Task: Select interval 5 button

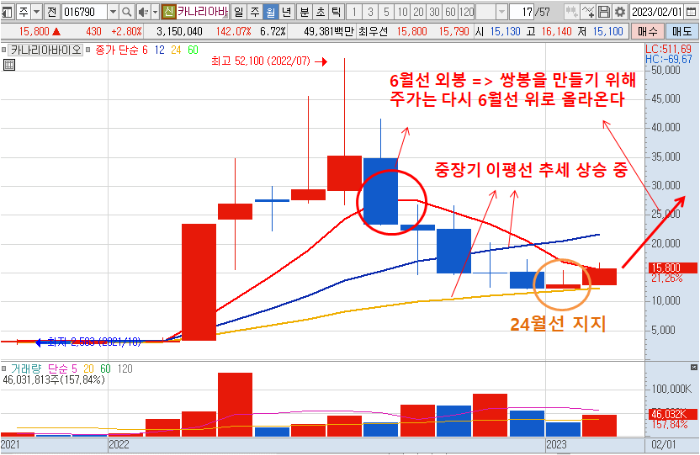Action: 387,12
